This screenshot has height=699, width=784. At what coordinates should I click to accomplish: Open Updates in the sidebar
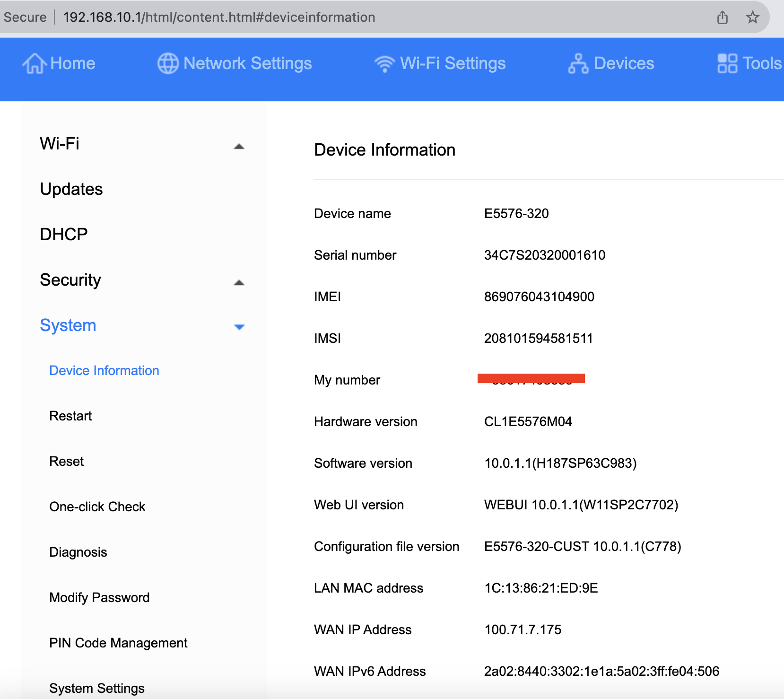pos(71,189)
